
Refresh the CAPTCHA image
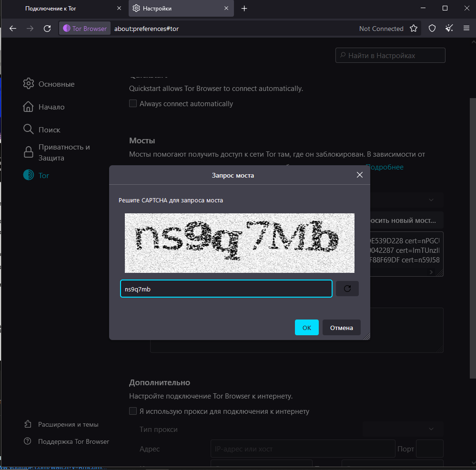pos(347,289)
